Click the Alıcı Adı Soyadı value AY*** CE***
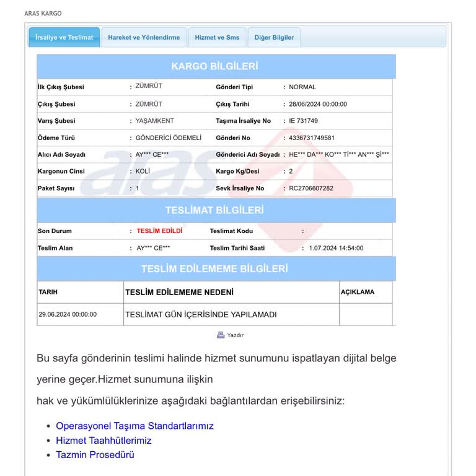Screen dimensions: 476x476 [152, 154]
